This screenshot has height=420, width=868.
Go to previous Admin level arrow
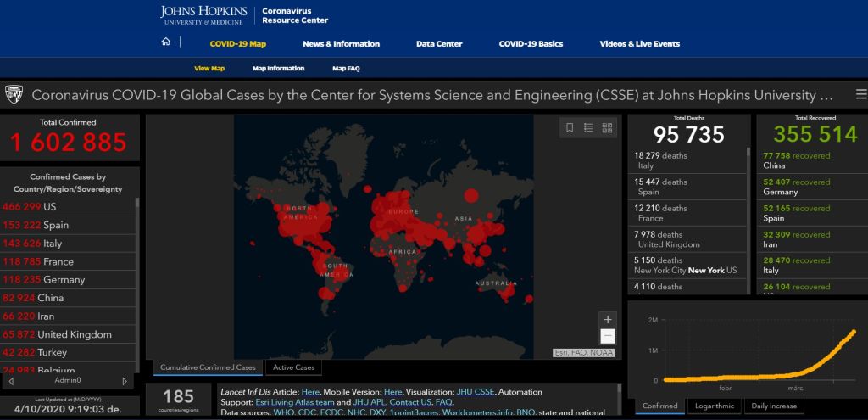(x=11, y=381)
